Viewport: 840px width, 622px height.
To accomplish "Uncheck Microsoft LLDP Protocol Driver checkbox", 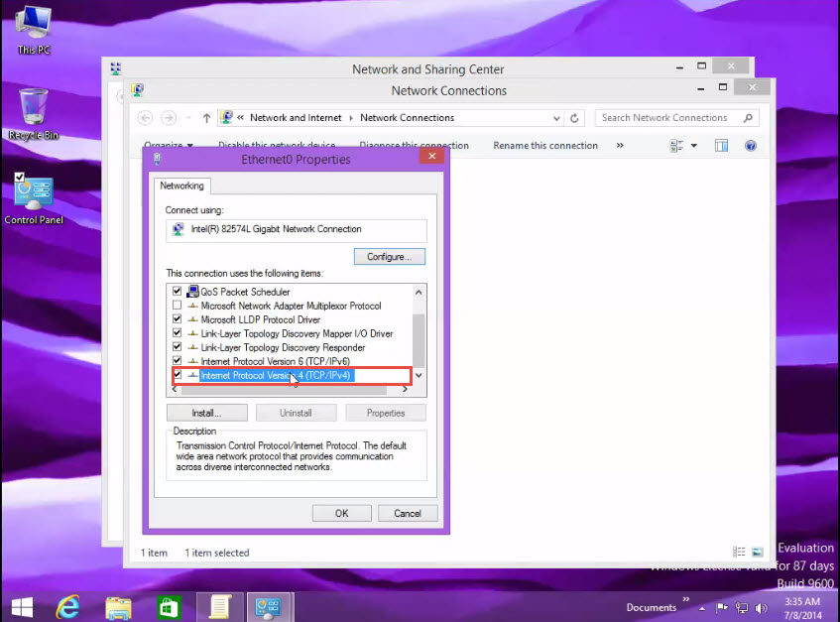I will pyautogui.click(x=178, y=319).
